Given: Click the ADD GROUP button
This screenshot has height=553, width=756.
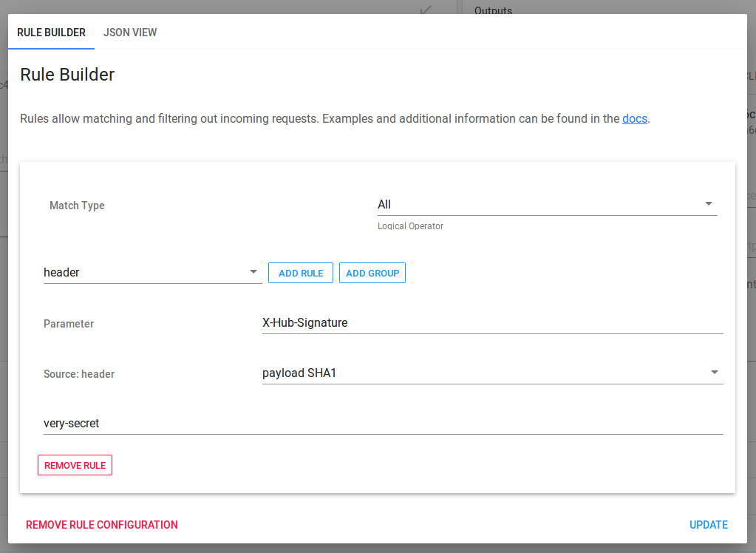Looking at the screenshot, I should (372, 272).
